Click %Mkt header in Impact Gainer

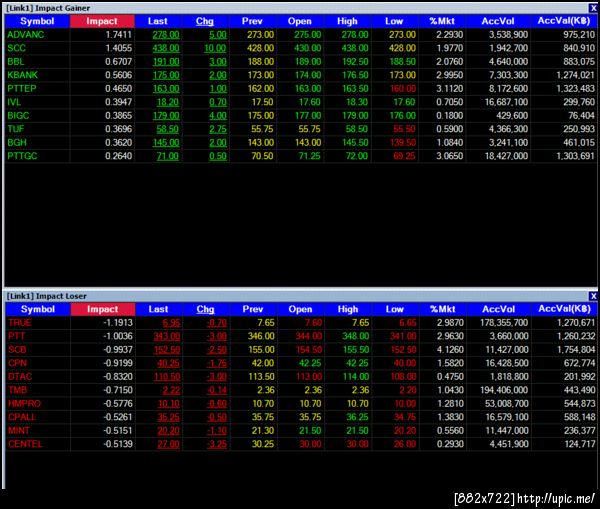[442, 21]
